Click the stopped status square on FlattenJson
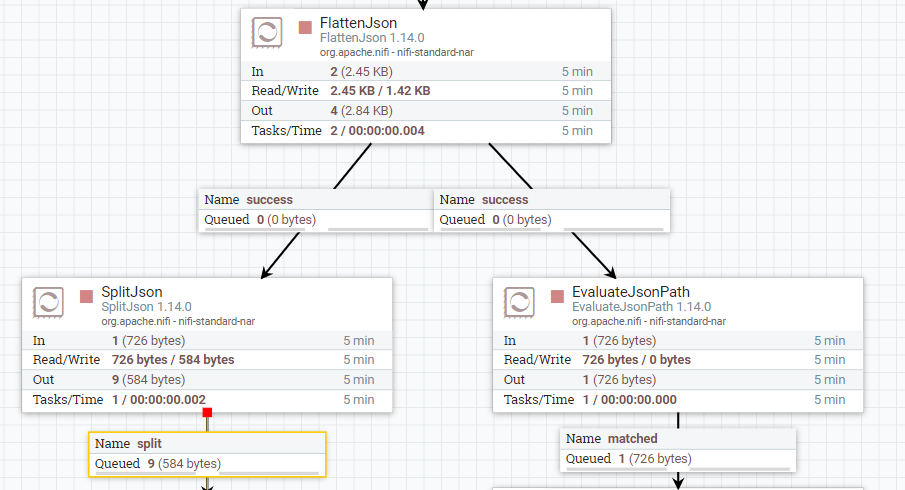This screenshot has height=490, width=905. [x=305, y=27]
